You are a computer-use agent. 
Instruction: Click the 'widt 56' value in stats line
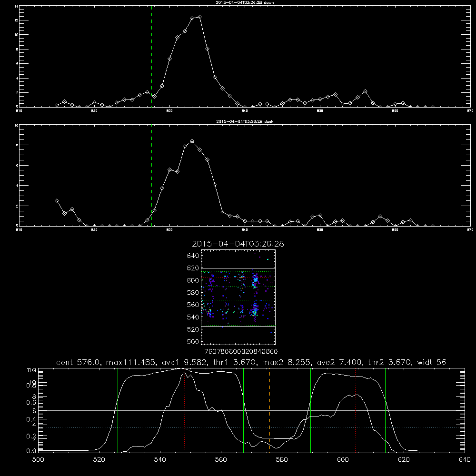432,362
